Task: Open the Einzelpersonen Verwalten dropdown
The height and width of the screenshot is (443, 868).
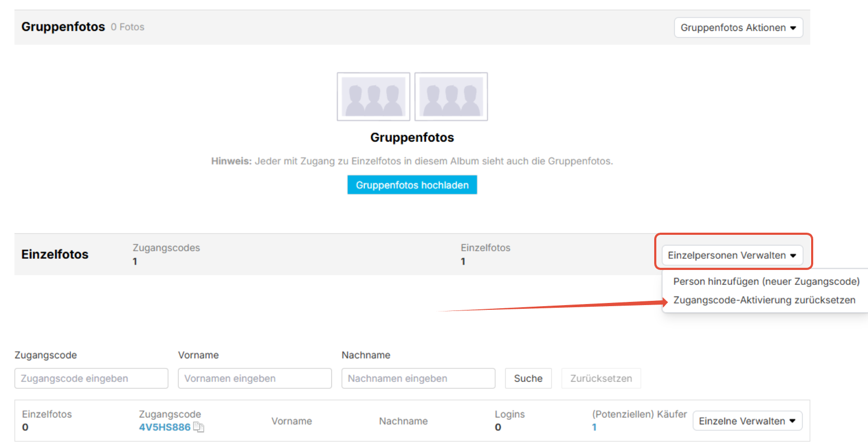Action: [x=732, y=255]
